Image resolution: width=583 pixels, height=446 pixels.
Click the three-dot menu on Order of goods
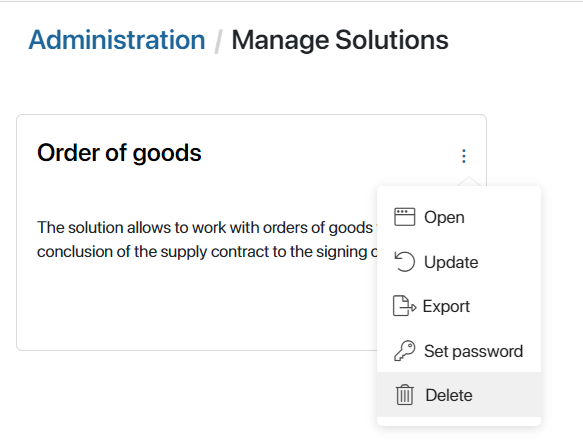click(464, 156)
